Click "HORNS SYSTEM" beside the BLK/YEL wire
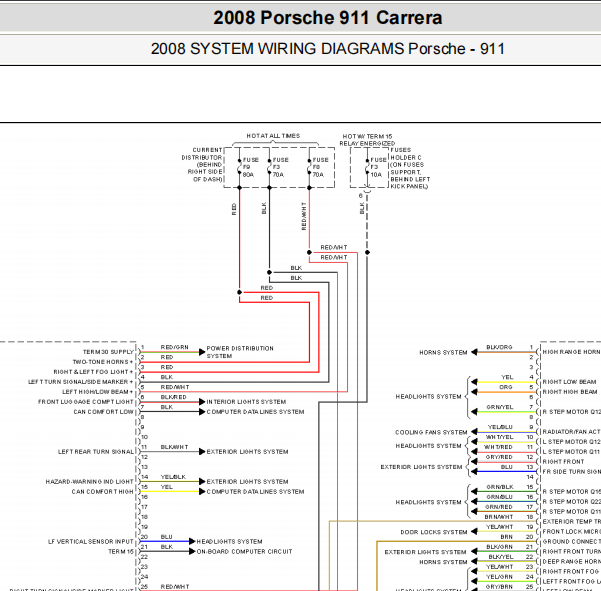 pyautogui.click(x=443, y=562)
